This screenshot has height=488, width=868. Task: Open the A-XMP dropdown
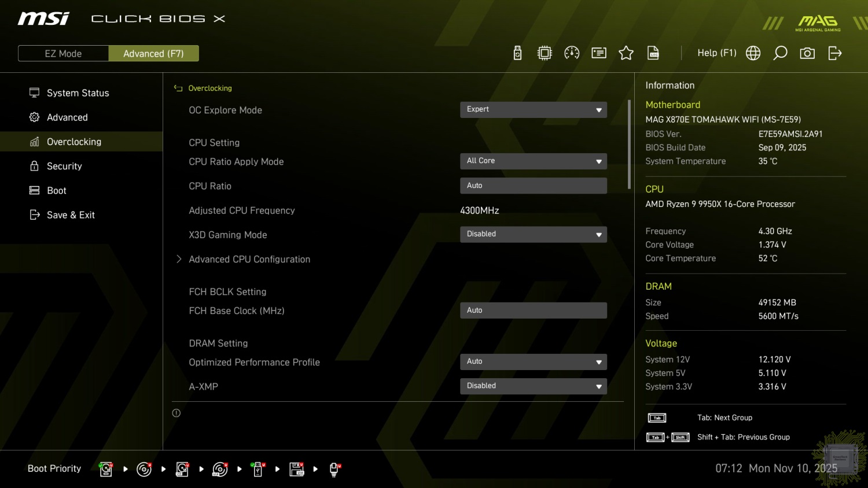533,386
